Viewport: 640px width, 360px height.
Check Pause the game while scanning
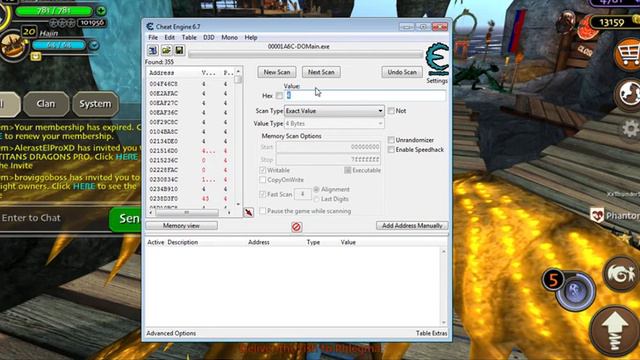(x=263, y=211)
